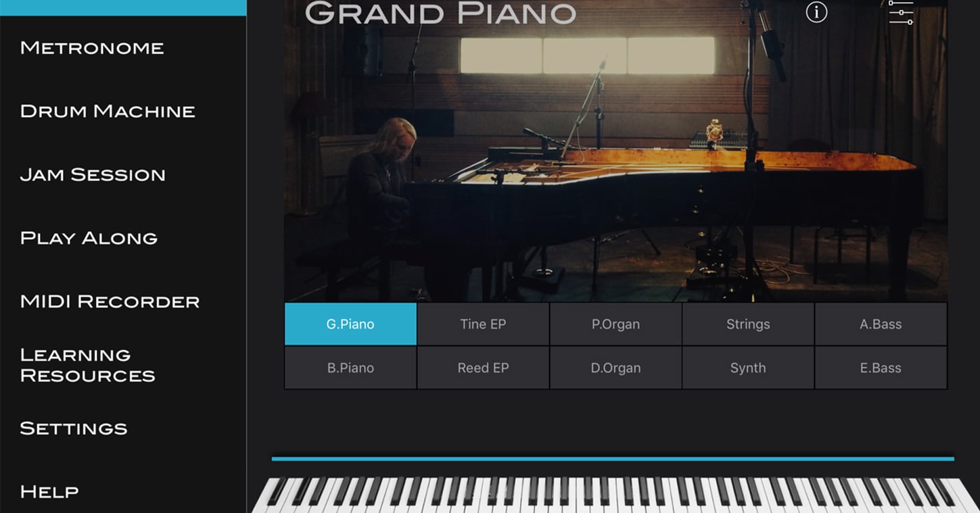This screenshot has height=513, width=980.
Task: Pick the E.Bass sound
Action: coord(881,368)
